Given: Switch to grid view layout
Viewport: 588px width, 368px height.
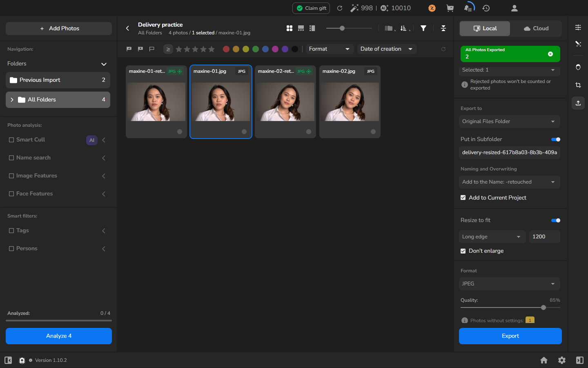Looking at the screenshot, I should [290, 28].
